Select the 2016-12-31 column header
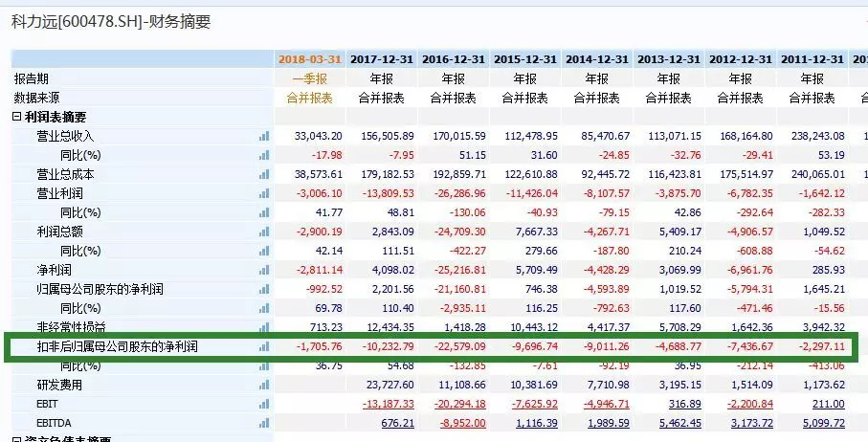This screenshot has width=868, height=442. pyautogui.click(x=454, y=59)
